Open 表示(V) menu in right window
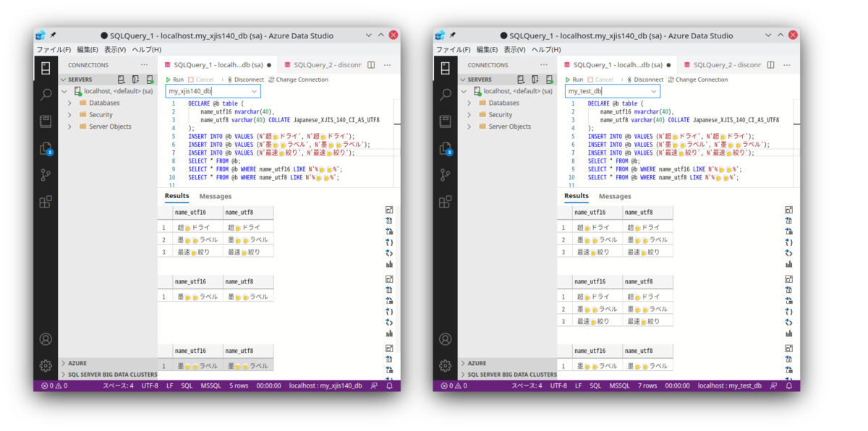This screenshot has width=868, height=431. coord(514,49)
